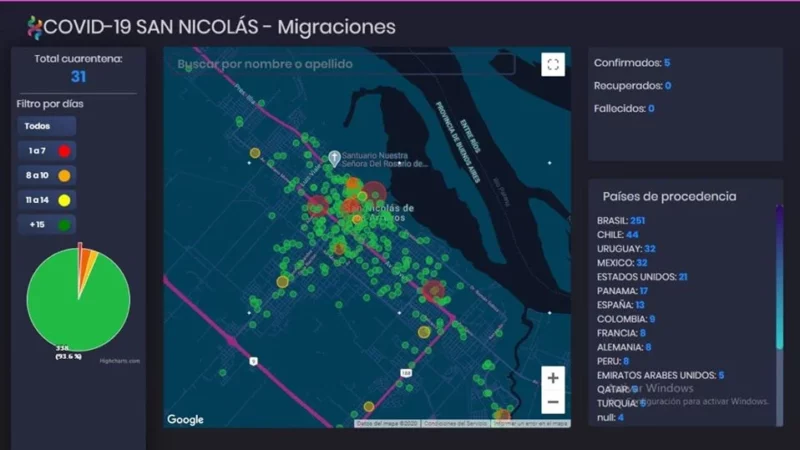This screenshot has width=800, height=450.
Task: Open Condiciones del Servicio link
Action: click(455, 423)
